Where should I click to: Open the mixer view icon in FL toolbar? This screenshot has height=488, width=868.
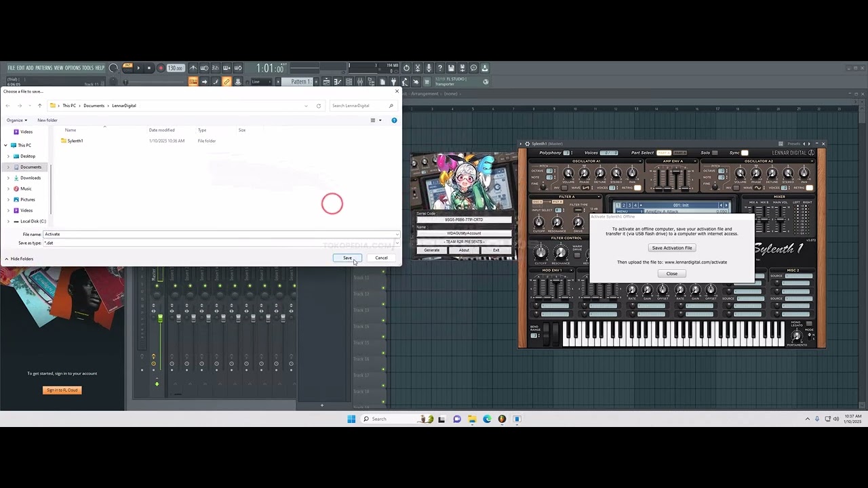click(x=359, y=81)
